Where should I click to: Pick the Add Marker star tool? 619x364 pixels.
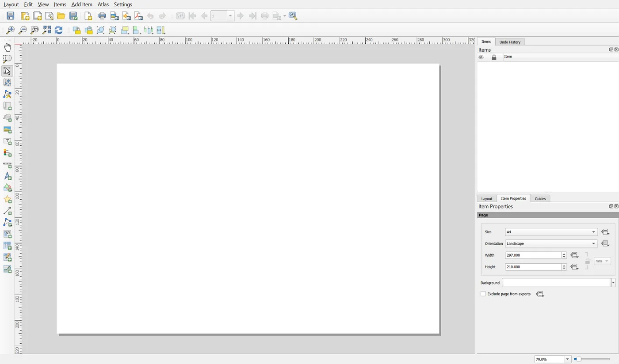coord(8,200)
